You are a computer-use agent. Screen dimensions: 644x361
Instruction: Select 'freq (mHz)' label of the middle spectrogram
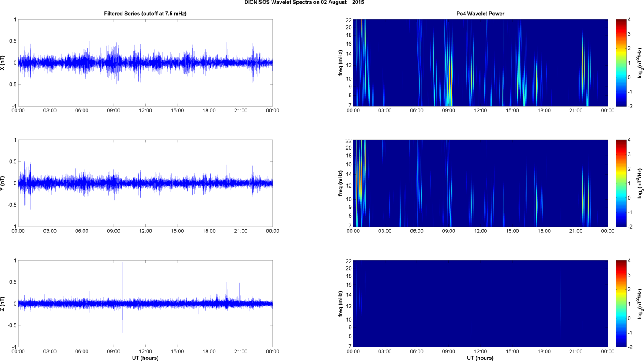[x=340, y=183]
